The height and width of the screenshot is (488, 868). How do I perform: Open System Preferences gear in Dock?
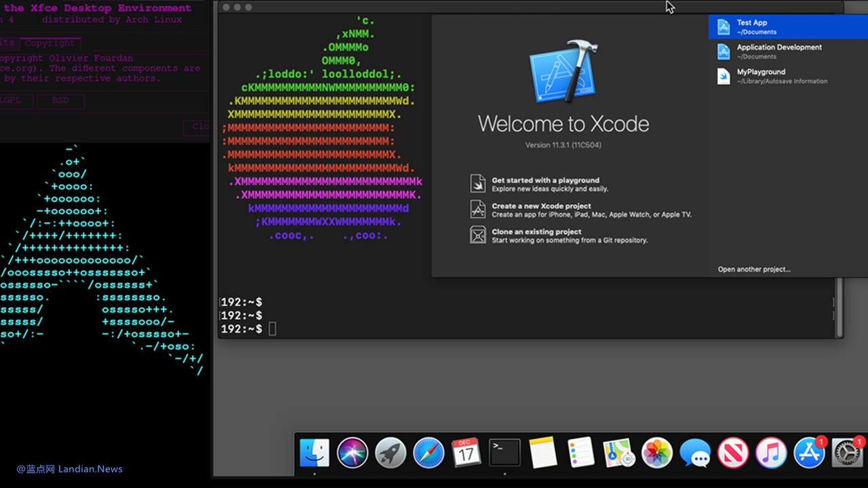point(848,453)
